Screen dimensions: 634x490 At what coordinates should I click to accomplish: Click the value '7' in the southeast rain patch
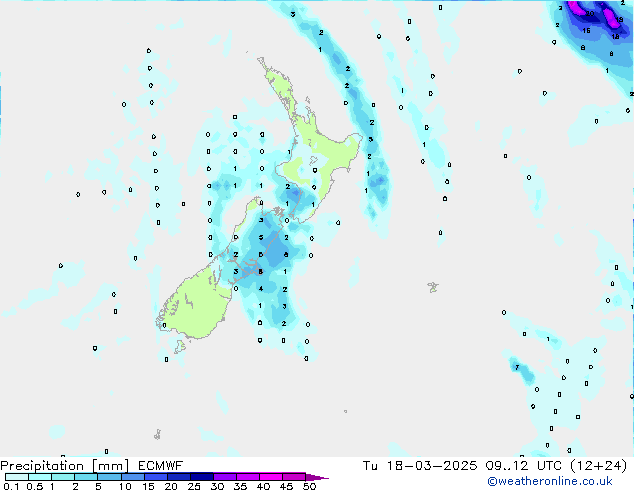(517, 367)
